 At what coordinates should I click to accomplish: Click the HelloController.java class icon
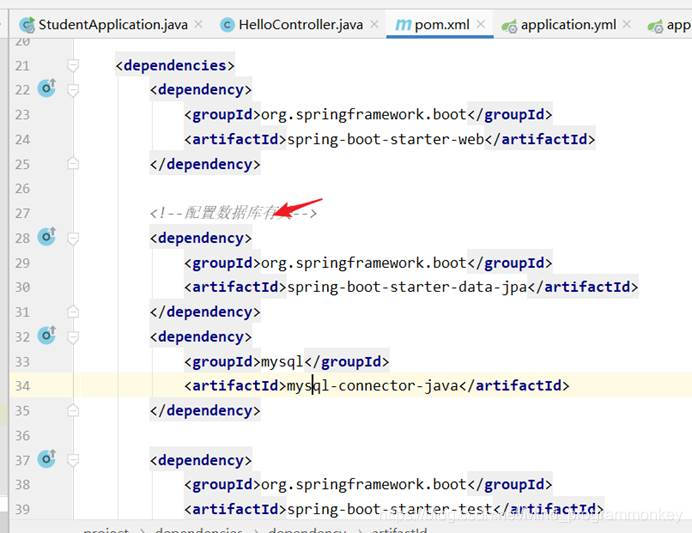click(227, 25)
